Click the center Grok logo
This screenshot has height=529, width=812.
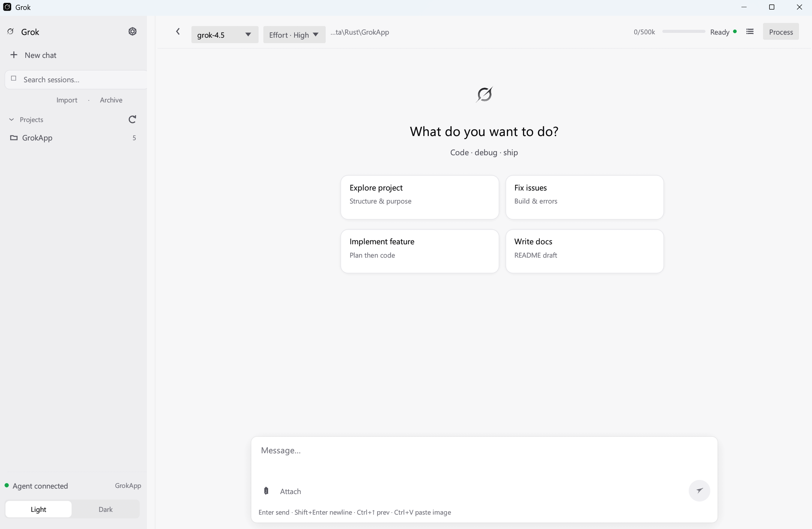[x=484, y=94]
